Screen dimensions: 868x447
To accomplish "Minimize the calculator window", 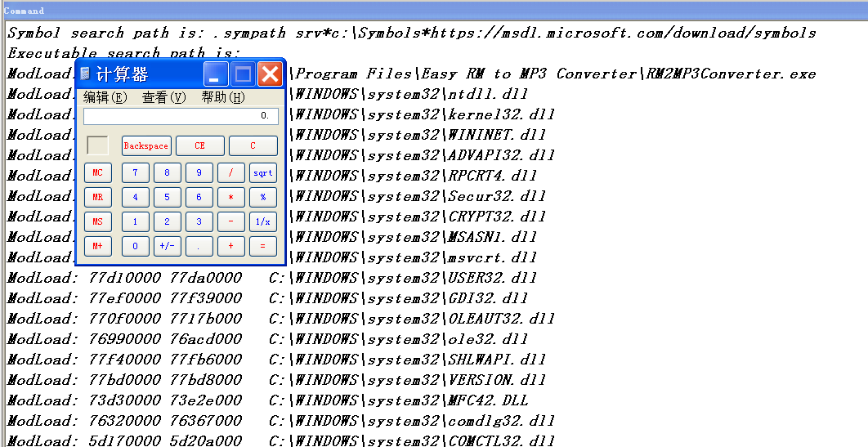I will tap(216, 74).
